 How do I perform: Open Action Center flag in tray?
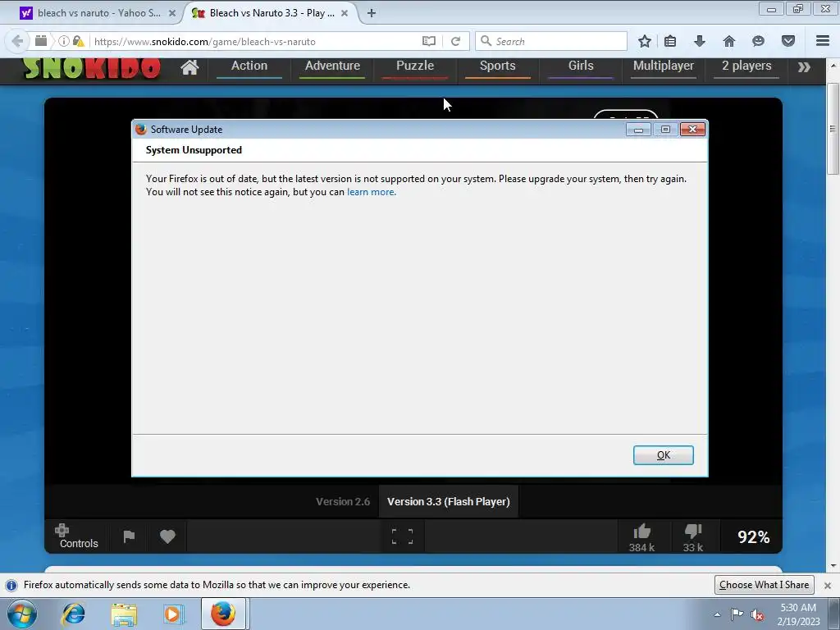[737, 614]
